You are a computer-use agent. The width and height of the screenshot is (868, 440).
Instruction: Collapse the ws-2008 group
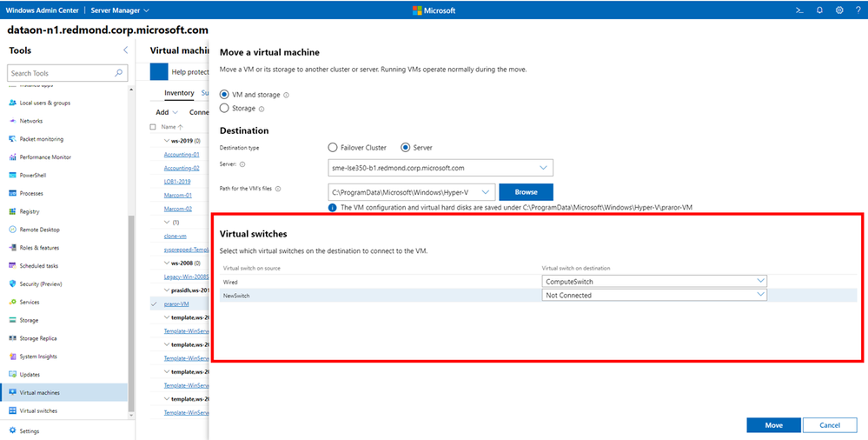pyautogui.click(x=167, y=263)
